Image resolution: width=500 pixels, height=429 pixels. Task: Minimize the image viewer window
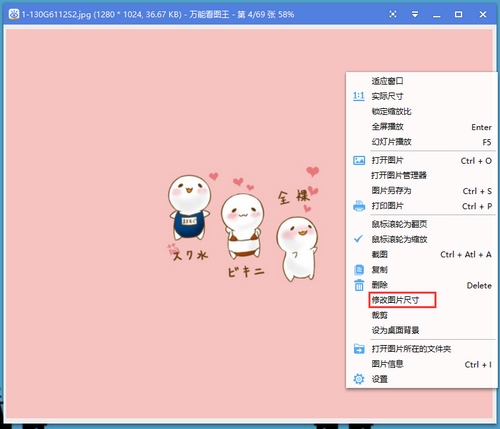437,15
